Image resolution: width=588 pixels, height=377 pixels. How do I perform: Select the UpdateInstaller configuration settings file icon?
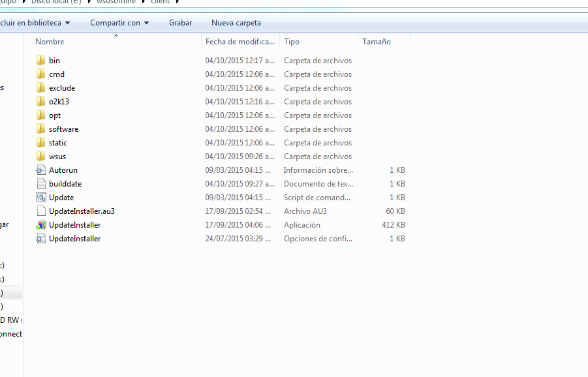pos(41,239)
